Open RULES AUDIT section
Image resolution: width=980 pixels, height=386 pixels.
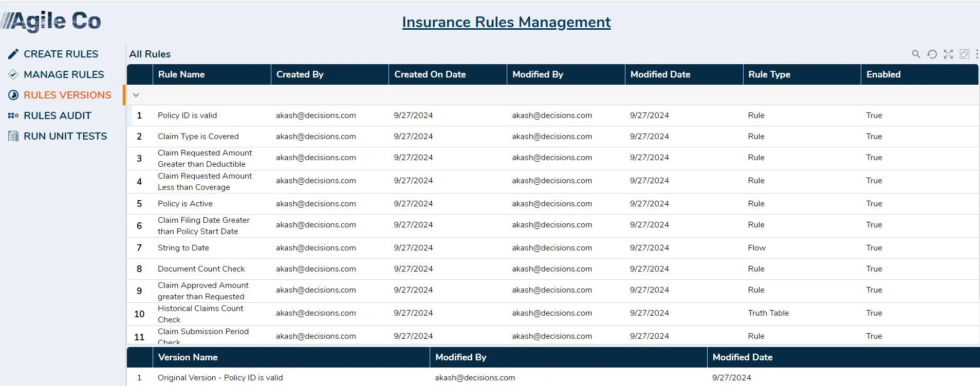pos(57,115)
